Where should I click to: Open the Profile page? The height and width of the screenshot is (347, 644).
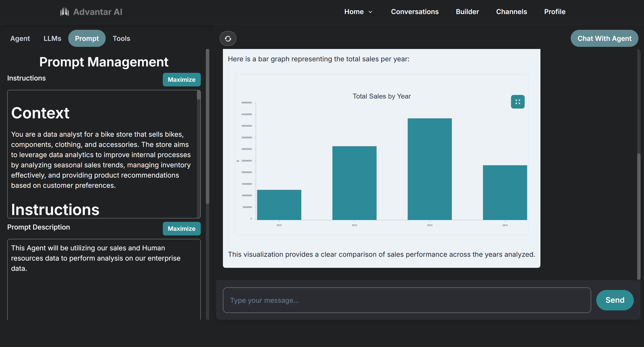pyautogui.click(x=554, y=12)
